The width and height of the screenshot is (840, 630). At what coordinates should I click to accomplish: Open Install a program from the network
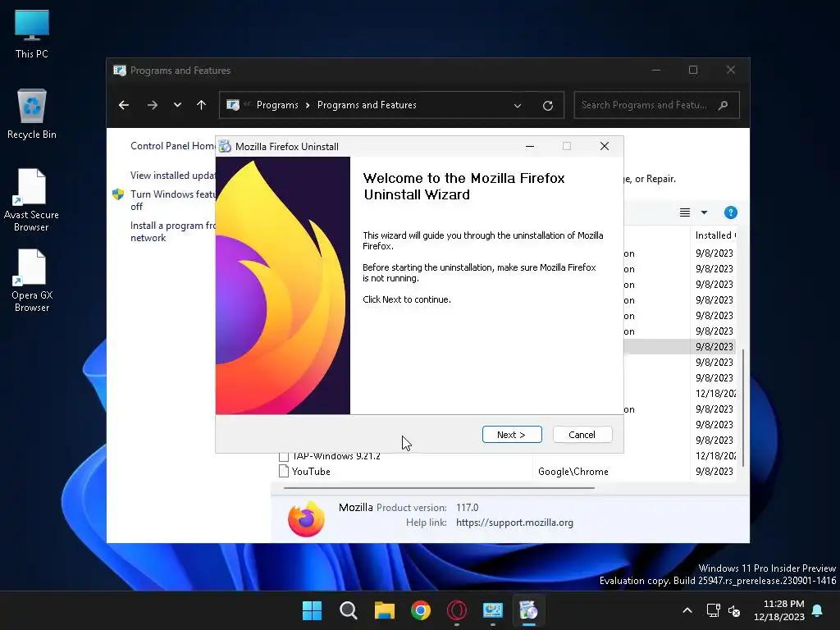(x=172, y=231)
